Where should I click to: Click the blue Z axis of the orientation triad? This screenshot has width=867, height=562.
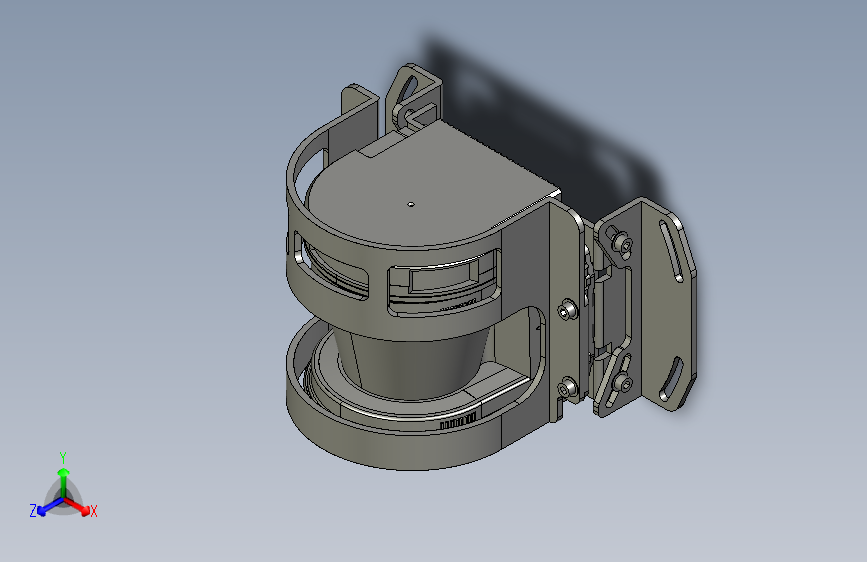pyautogui.click(x=50, y=506)
